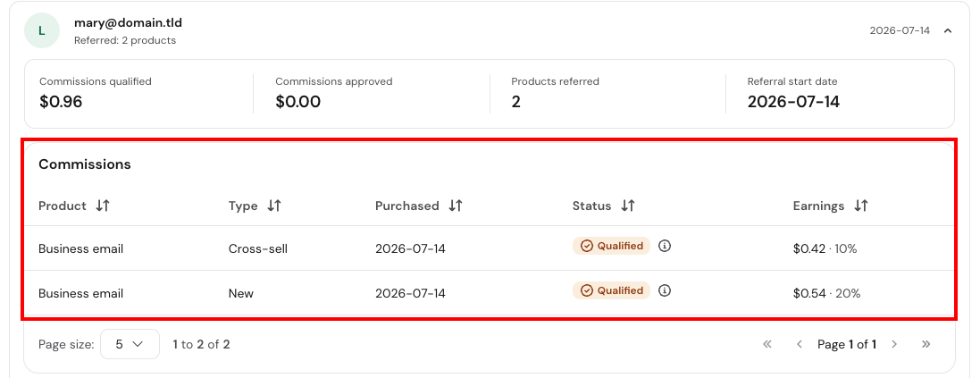Screen dimensions: 980x378
Task: Select the New Business email row
Action: click(490, 293)
